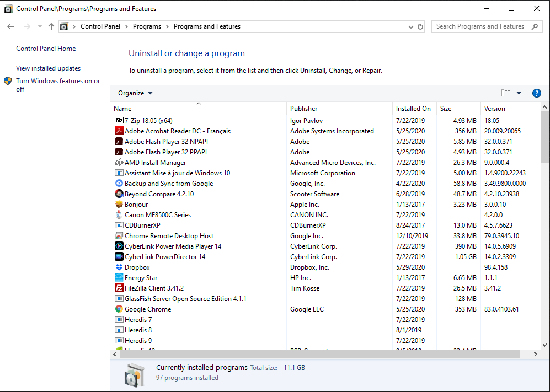This screenshot has height=392, width=550.
Task: Open the view options dropdown arrow
Action: coord(519,93)
